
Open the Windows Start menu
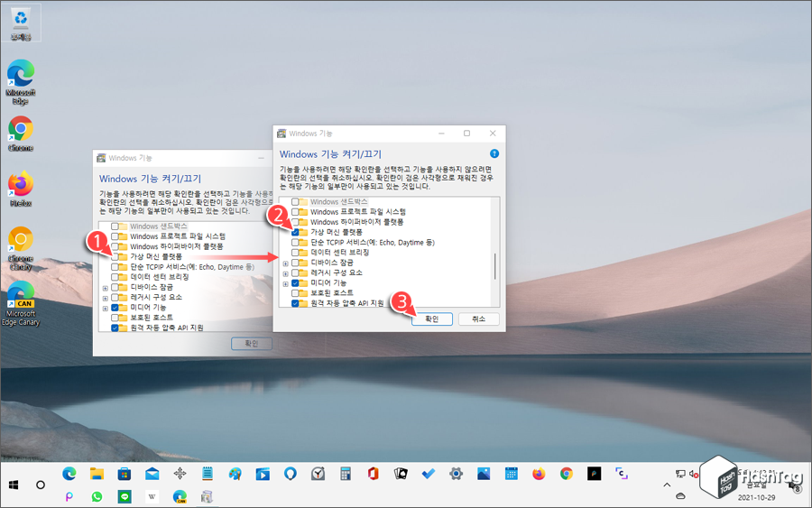click(x=14, y=485)
